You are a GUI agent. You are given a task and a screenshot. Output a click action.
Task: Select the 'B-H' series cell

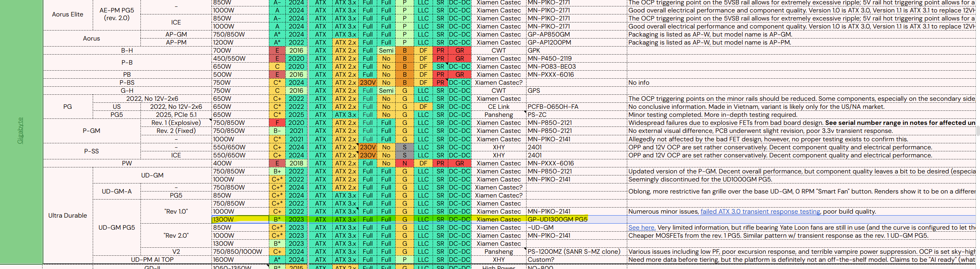point(127,51)
